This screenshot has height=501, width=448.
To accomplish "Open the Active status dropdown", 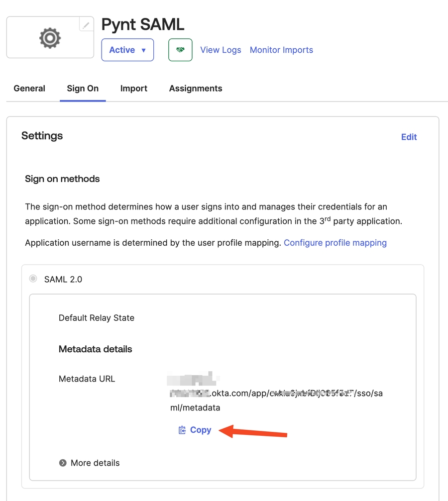I will pyautogui.click(x=127, y=50).
